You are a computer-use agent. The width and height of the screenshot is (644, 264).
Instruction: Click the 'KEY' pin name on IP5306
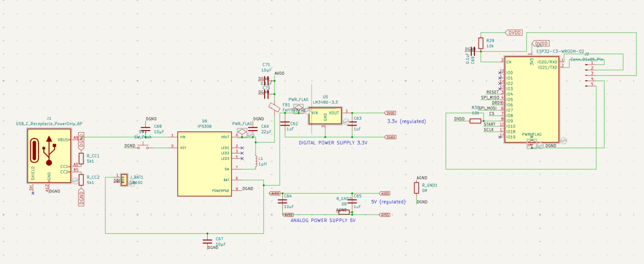point(183,148)
